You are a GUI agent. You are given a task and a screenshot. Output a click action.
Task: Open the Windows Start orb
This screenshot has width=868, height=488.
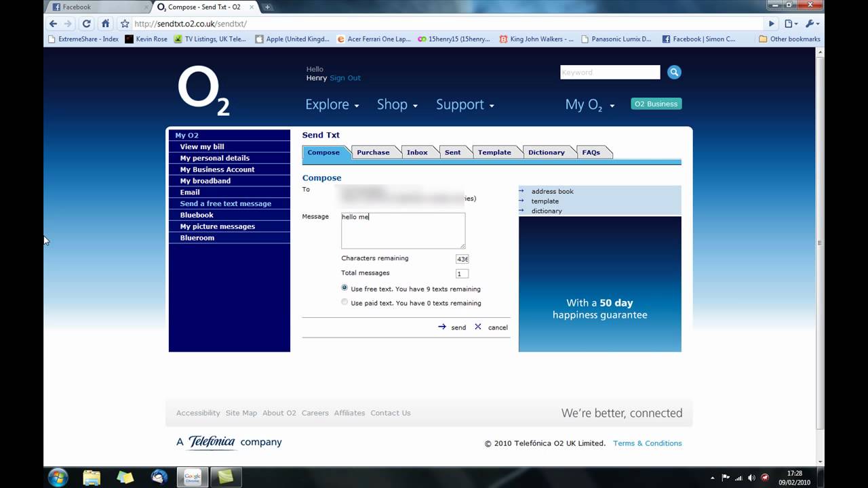click(x=58, y=476)
